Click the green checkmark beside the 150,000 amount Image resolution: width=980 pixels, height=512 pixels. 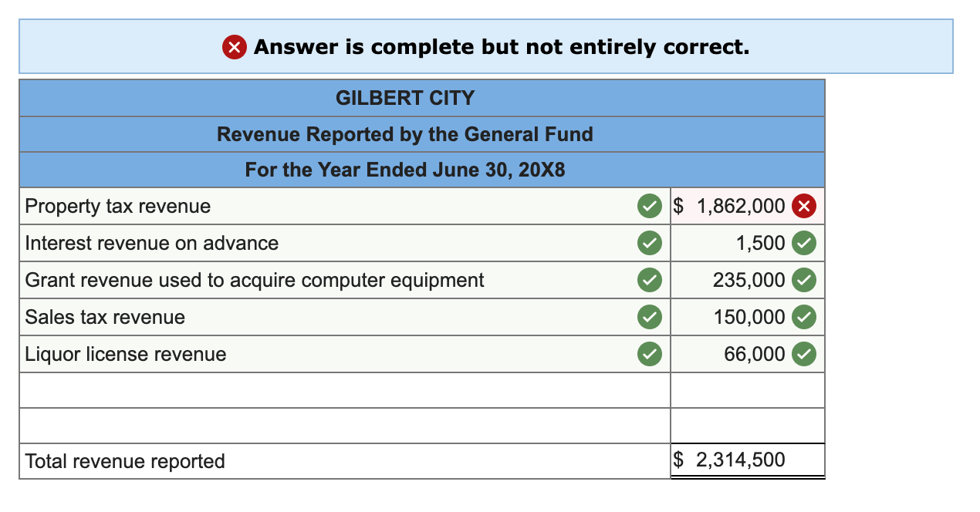click(805, 317)
